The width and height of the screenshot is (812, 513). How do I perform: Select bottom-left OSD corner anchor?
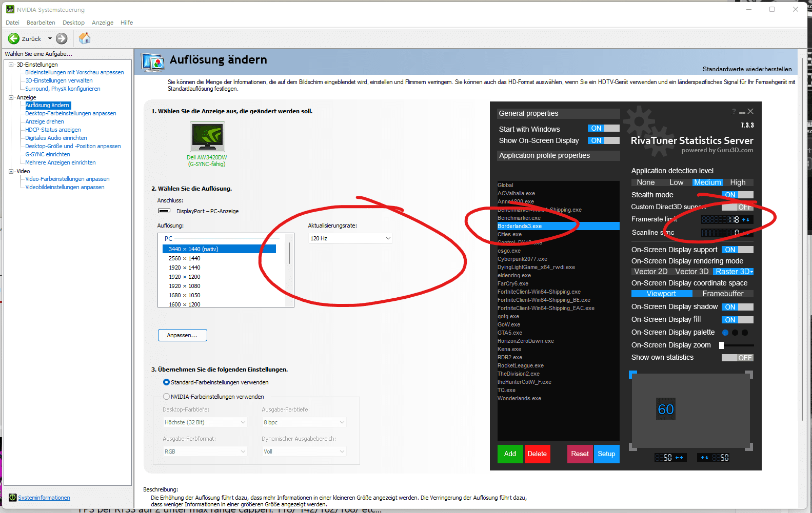coord(633,447)
